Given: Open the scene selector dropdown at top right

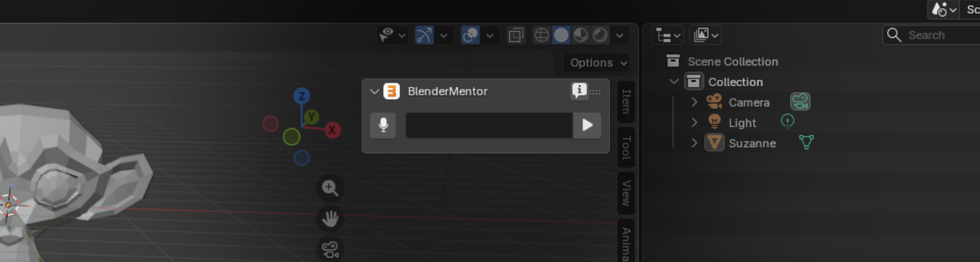Looking at the screenshot, I should (x=945, y=9).
